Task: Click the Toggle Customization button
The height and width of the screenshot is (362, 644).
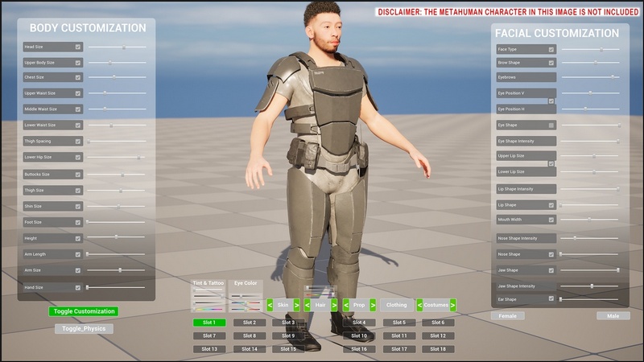Action: point(83,311)
